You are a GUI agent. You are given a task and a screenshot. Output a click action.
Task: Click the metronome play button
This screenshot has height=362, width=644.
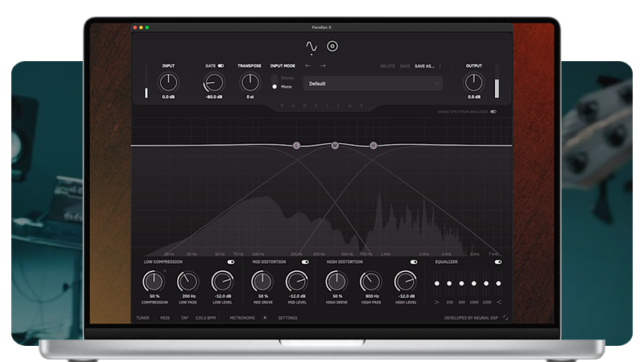[265, 318]
